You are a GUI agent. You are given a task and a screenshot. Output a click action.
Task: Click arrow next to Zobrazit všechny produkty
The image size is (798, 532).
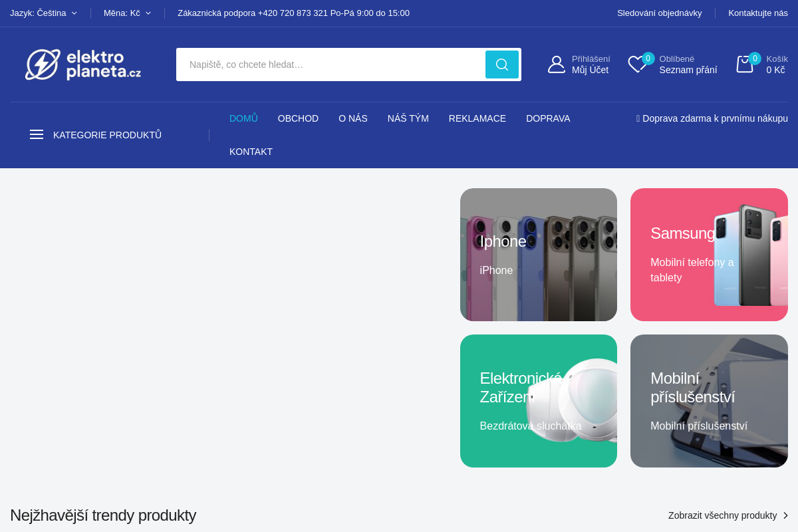[785, 515]
